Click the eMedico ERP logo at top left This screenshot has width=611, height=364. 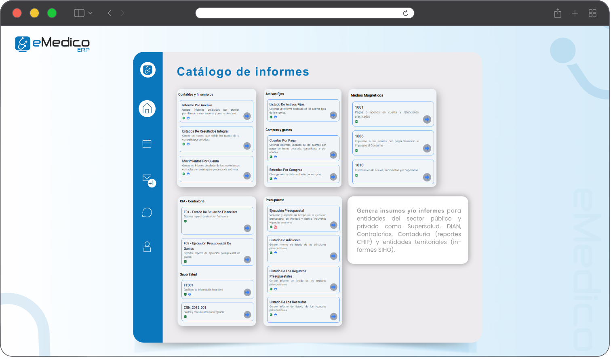click(x=53, y=44)
